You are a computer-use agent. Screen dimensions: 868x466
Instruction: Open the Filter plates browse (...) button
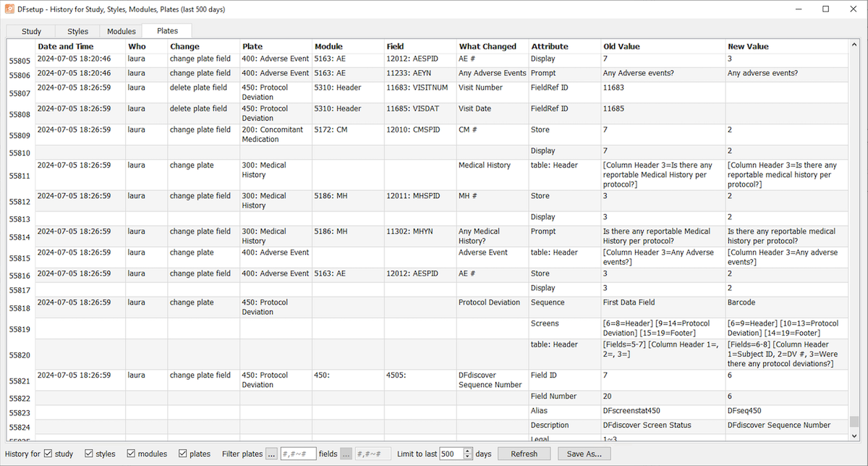click(271, 454)
